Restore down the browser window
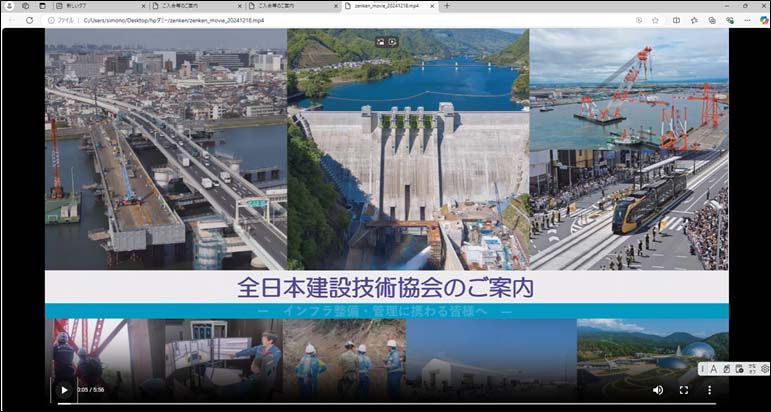 click(745, 6)
